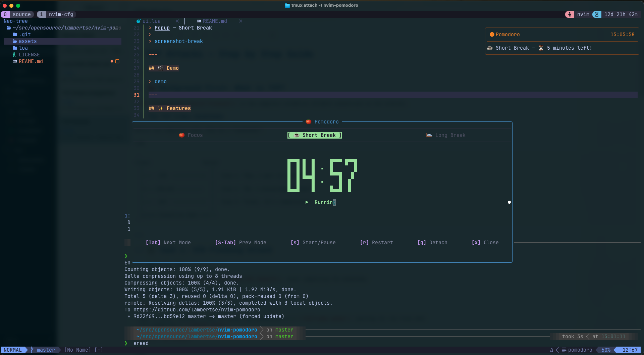
Task: Select the Long Break mode tab
Action: click(x=446, y=135)
